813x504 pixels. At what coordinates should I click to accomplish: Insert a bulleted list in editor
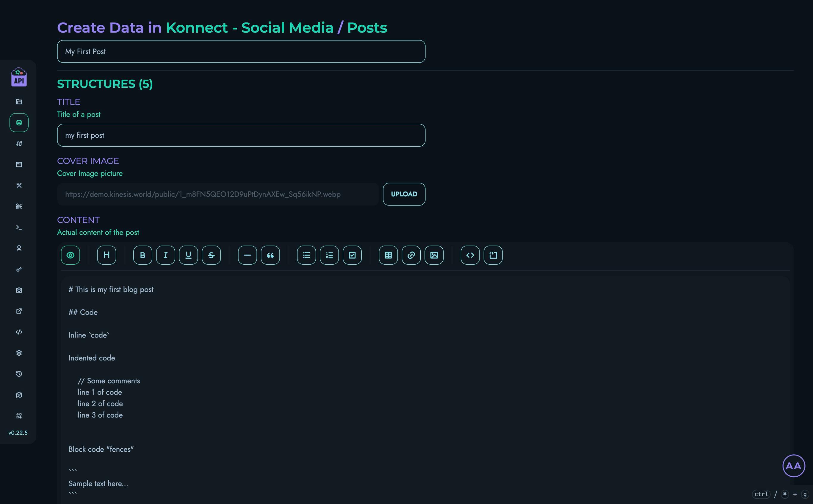point(306,255)
